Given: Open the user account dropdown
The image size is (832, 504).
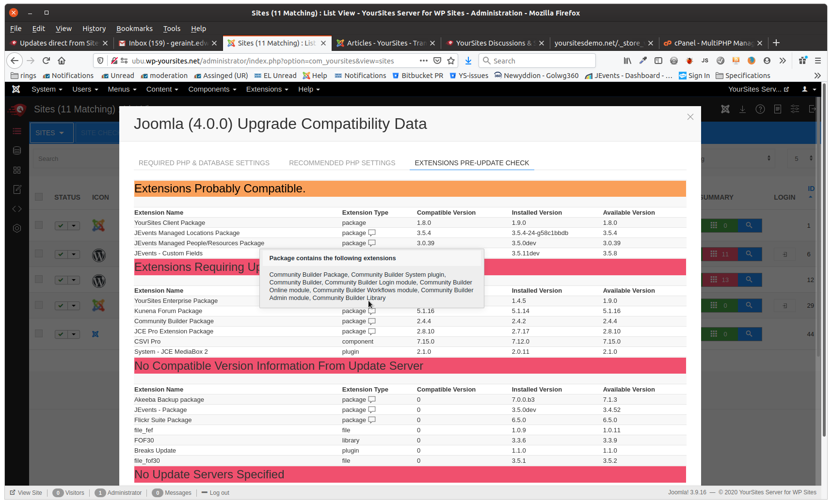Looking at the screenshot, I should pos(809,89).
